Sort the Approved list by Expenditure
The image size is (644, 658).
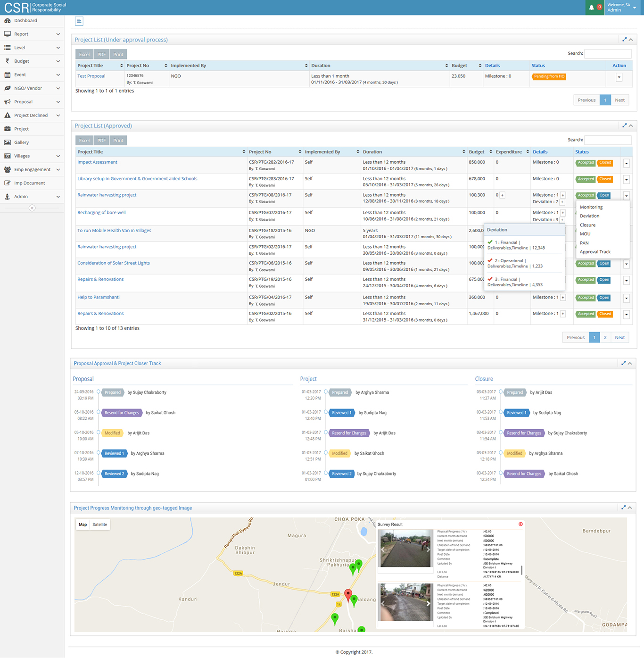point(512,152)
